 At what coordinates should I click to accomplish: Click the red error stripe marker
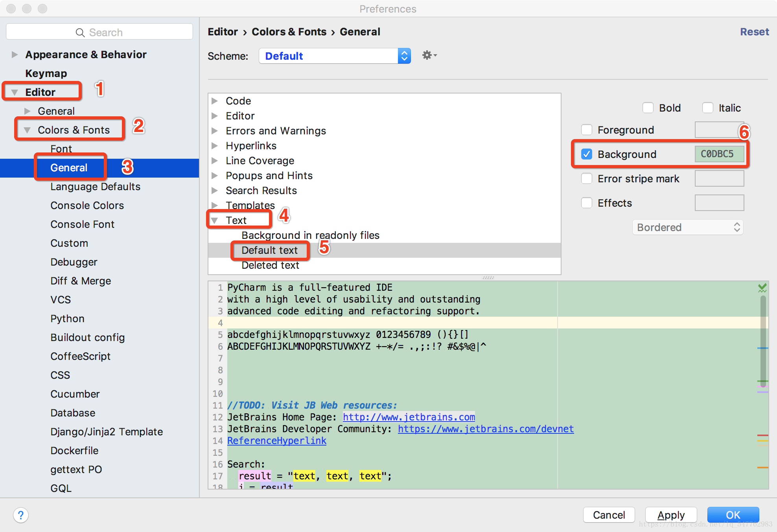pos(762,435)
